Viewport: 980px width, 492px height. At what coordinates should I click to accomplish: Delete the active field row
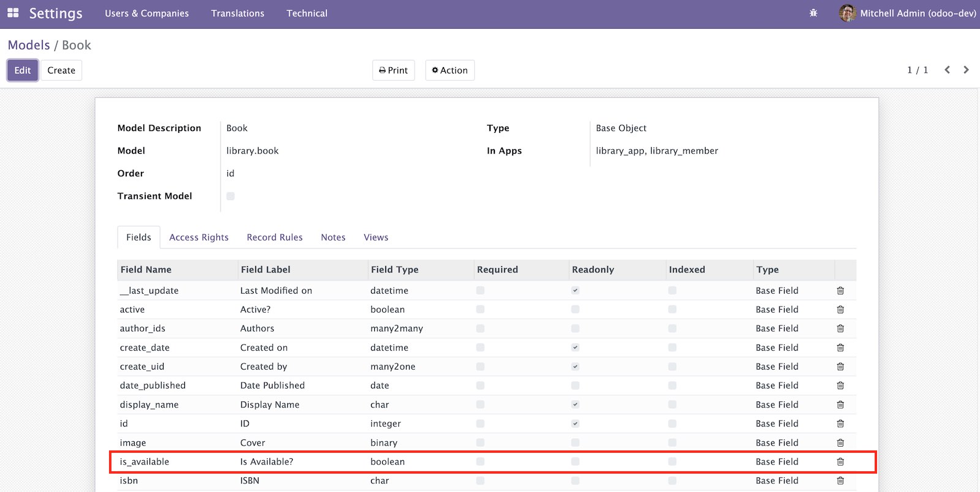coord(840,310)
